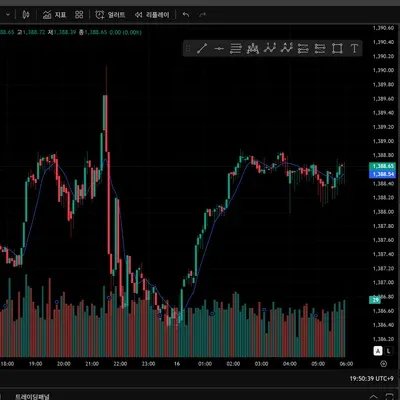The width and height of the screenshot is (400, 400).
Task: Click the change value 0.00 (0.00%)
Action: point(125,32)
